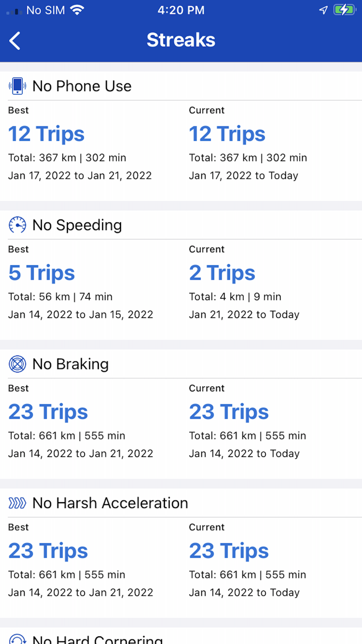Select the No Braking date range text

pos(80,453)
